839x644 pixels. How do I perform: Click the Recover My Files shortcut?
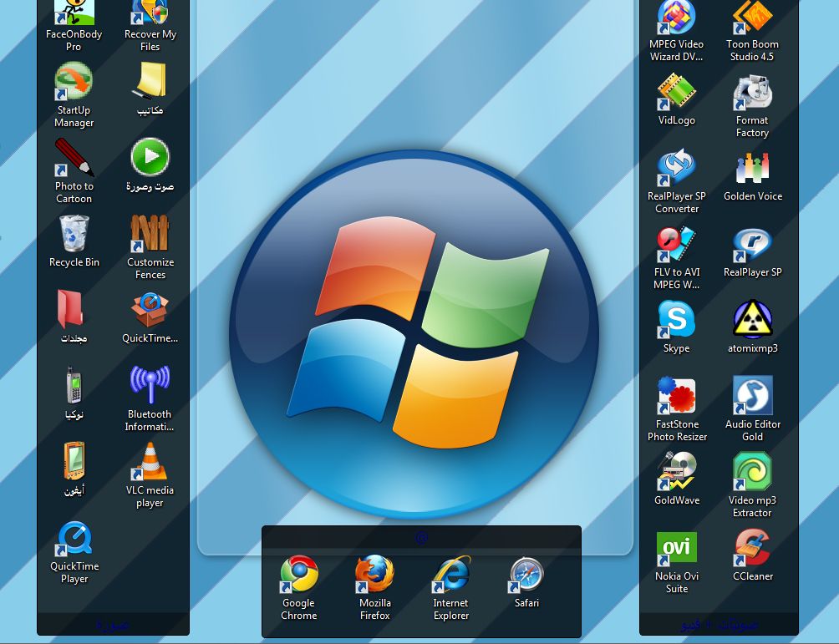coord(150,13)
